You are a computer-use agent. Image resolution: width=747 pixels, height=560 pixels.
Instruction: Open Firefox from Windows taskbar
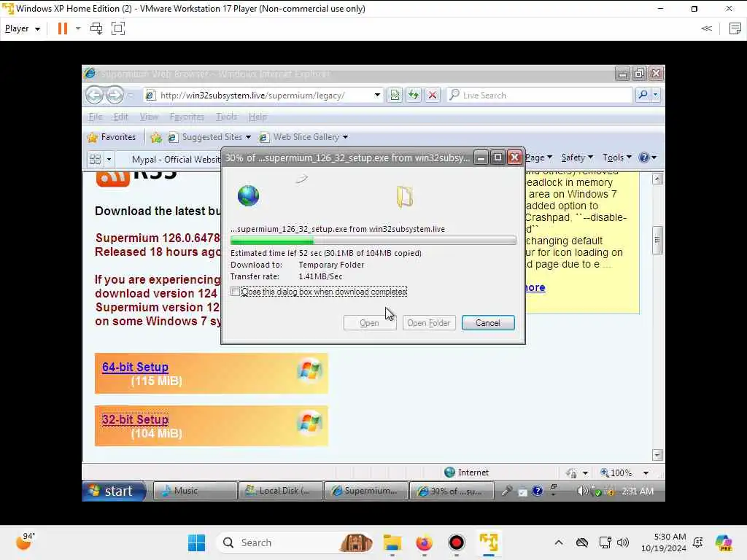click(x=424, y=542)
